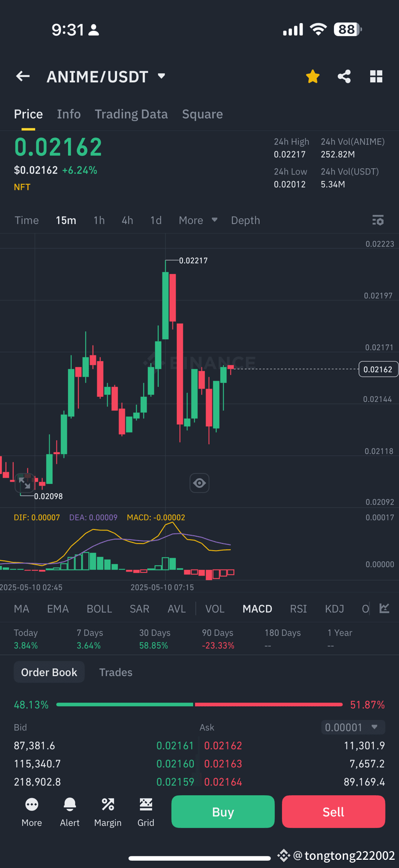399x868 pixels.
Task: Expand the More intervals dropdown
Action: (x=198, y=220)
